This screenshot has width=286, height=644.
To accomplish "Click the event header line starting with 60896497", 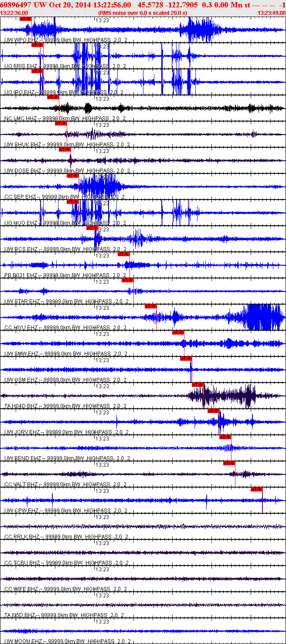I will coord(143,4).
